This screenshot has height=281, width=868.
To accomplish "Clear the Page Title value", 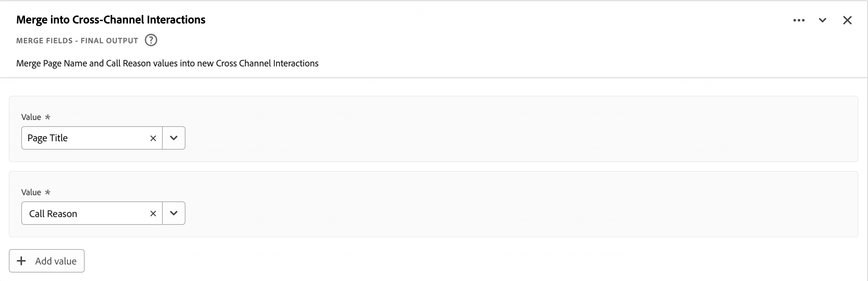I will (x=153, y=138).
